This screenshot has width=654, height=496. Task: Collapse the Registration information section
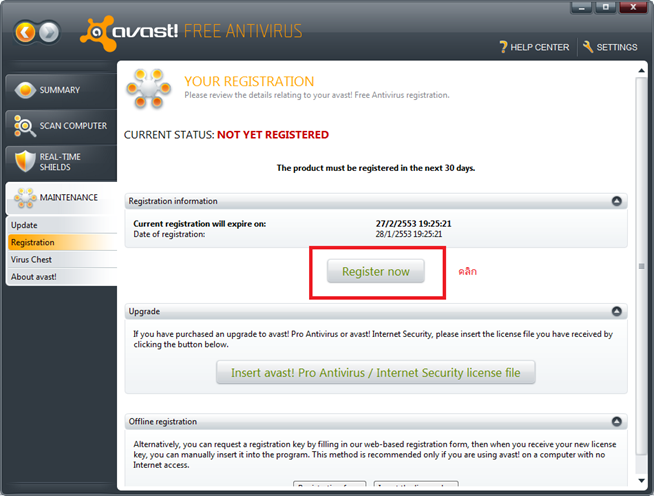[x=617, y=201]
